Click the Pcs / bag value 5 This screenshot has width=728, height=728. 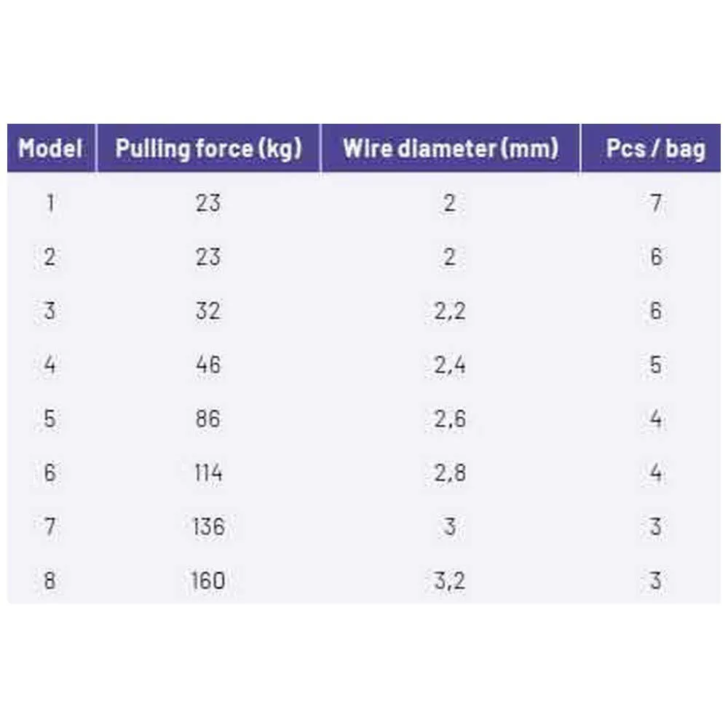pyautogui.click(x=656, y=365)
